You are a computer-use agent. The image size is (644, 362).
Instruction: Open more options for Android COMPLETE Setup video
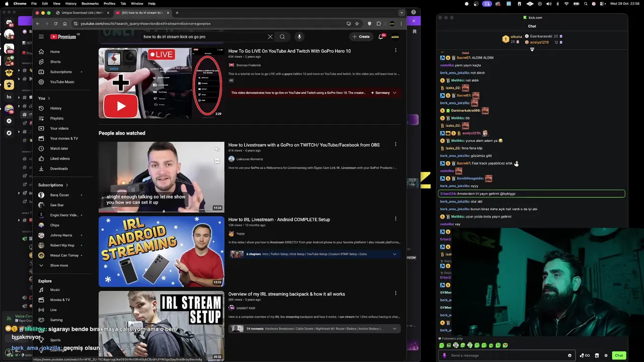point(395,219)
